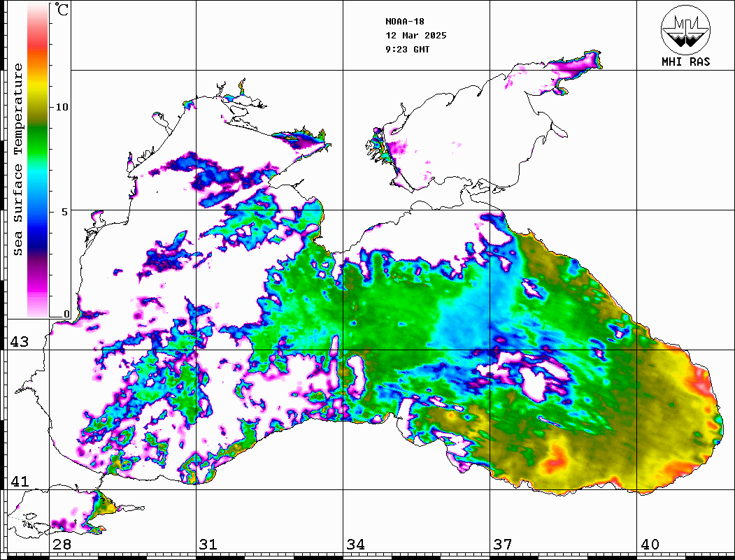Click the MHI RAS text under logo
Screen dimensions: 735x560
point(685,62)
